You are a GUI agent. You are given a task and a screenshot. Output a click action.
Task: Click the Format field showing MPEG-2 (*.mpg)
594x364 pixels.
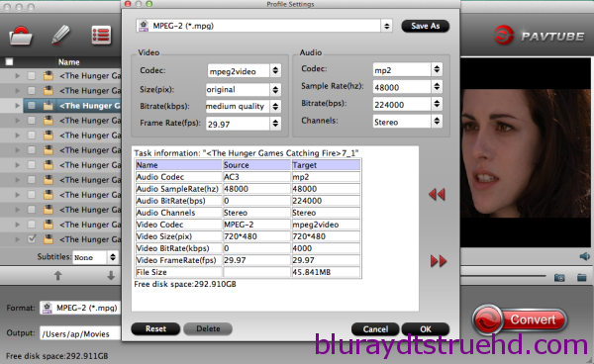[81, 308]
